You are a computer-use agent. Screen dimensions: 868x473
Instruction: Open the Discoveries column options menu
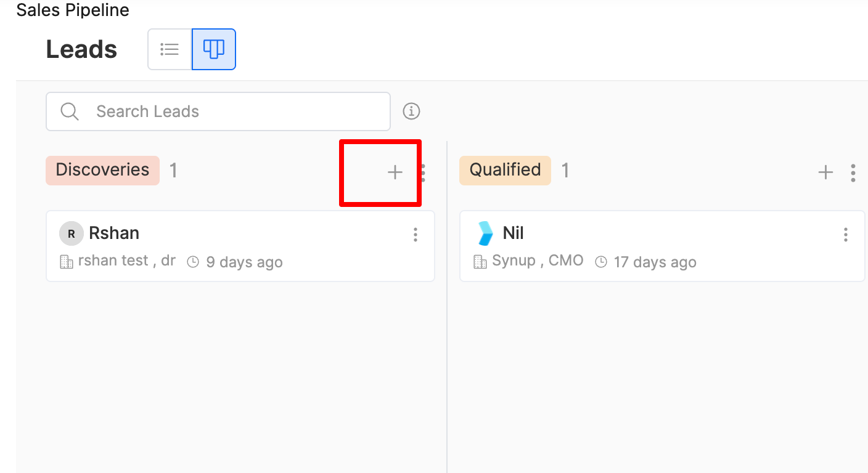coord(423,172)
